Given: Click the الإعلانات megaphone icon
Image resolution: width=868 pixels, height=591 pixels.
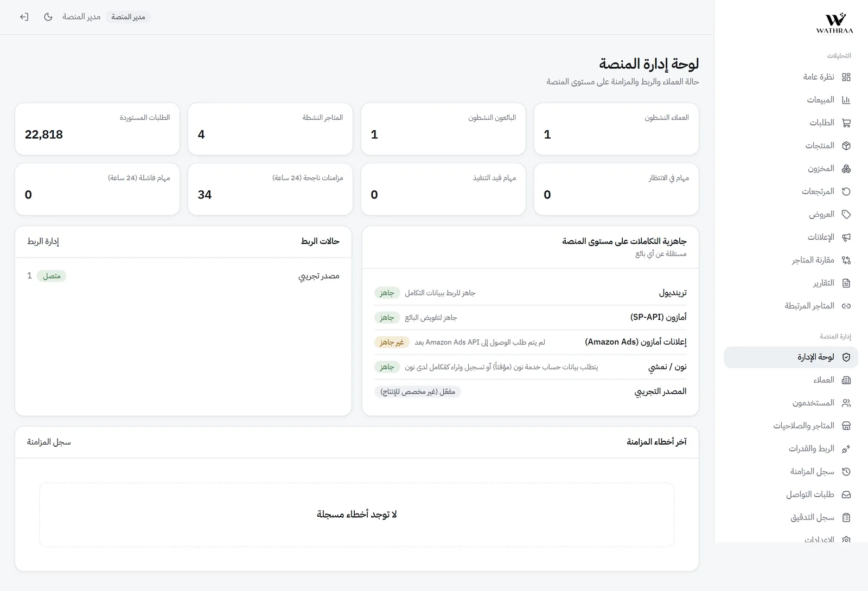Looking at the screenshot, I should tap(846, 237).
